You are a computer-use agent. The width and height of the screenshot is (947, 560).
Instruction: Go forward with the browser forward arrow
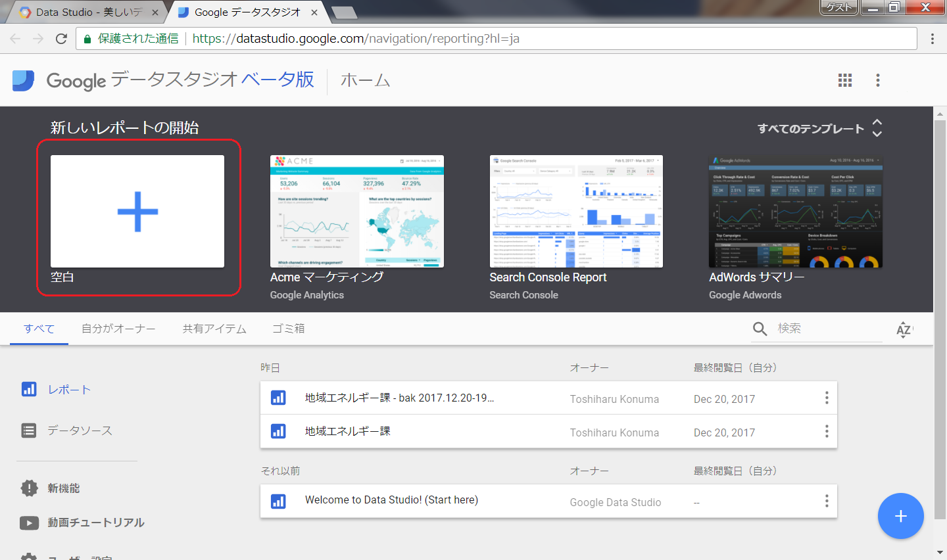pos(38,39)
